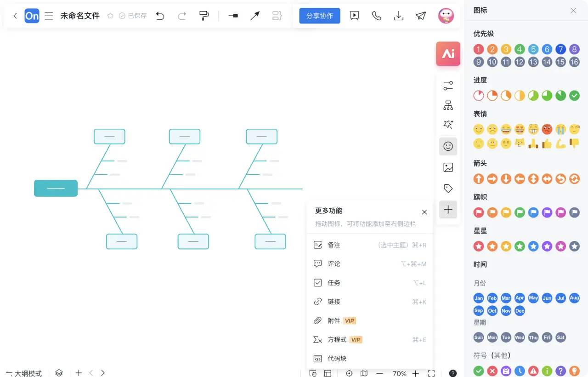Select 备注 from the more functions menu
This screenshot has height=377, width=588.
334,245
